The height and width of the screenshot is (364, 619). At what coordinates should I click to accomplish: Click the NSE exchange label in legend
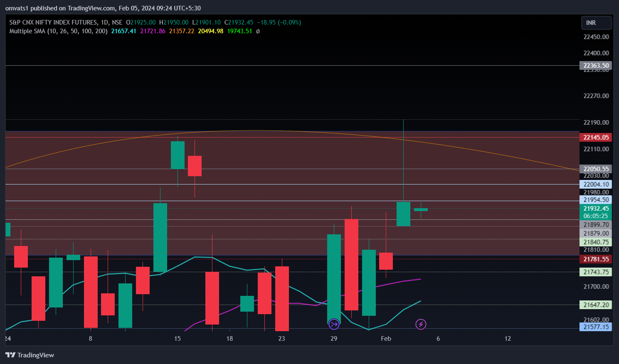click(x=117, y=22)
